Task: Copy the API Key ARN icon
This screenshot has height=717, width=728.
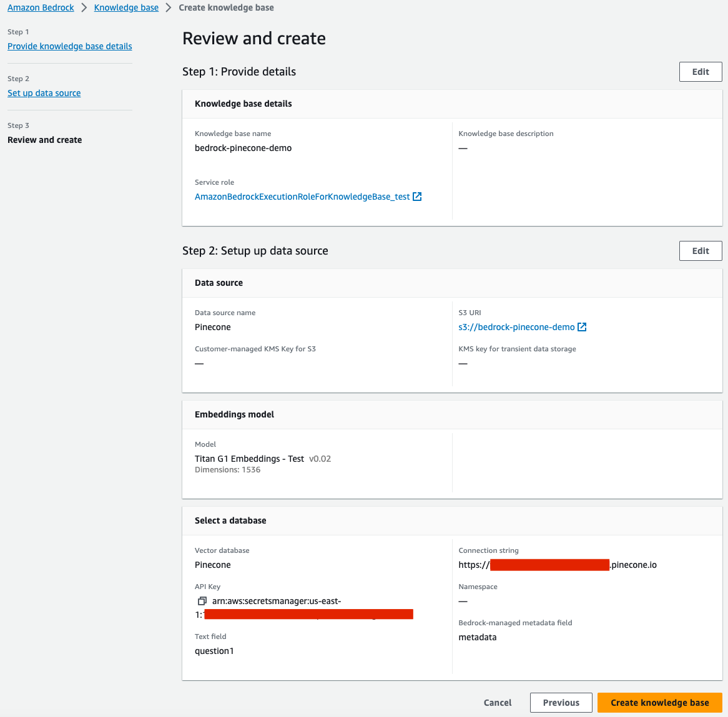Action: coord(202,601)
